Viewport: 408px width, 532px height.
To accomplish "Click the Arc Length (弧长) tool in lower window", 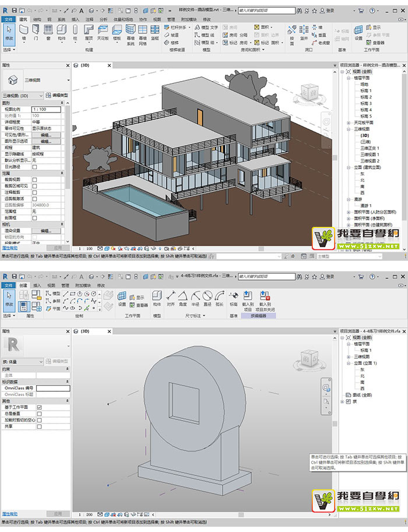I will 220,299.
